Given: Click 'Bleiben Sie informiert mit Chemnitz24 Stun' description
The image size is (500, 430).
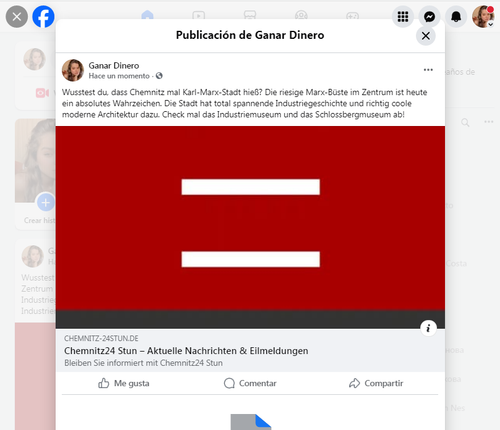Looking at the screenshot, I should point(143,363).
